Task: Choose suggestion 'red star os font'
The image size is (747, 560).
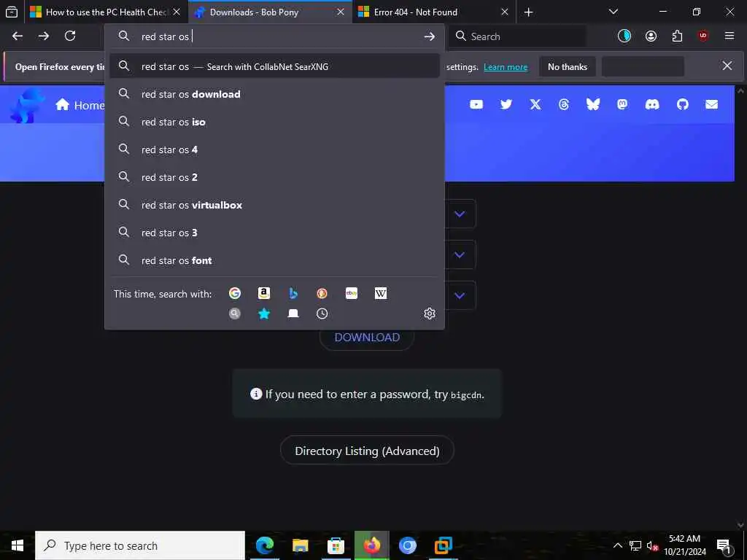Action: pos(274,260)
